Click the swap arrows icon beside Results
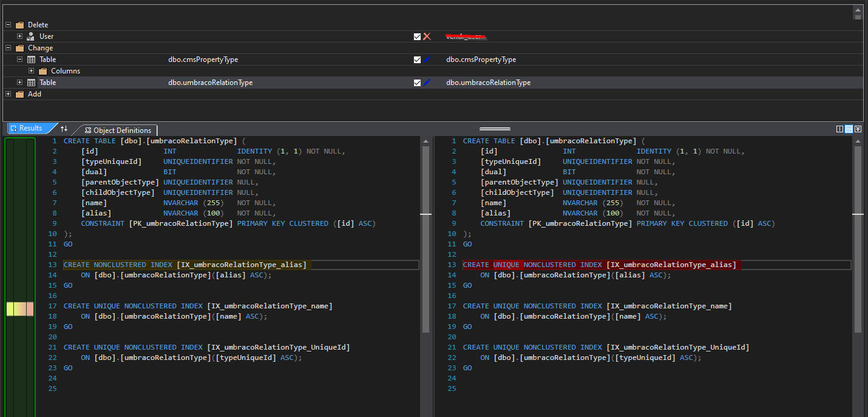 click(x=64, y=129)
